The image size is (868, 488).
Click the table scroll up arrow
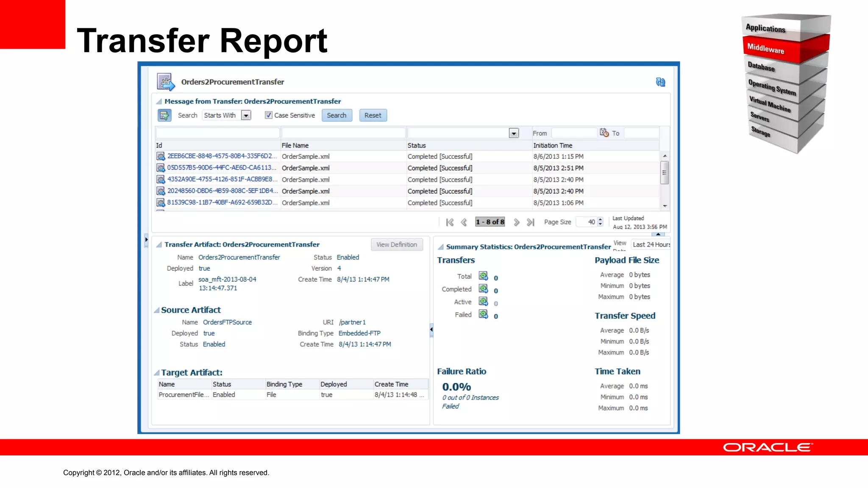coord(665,156)
